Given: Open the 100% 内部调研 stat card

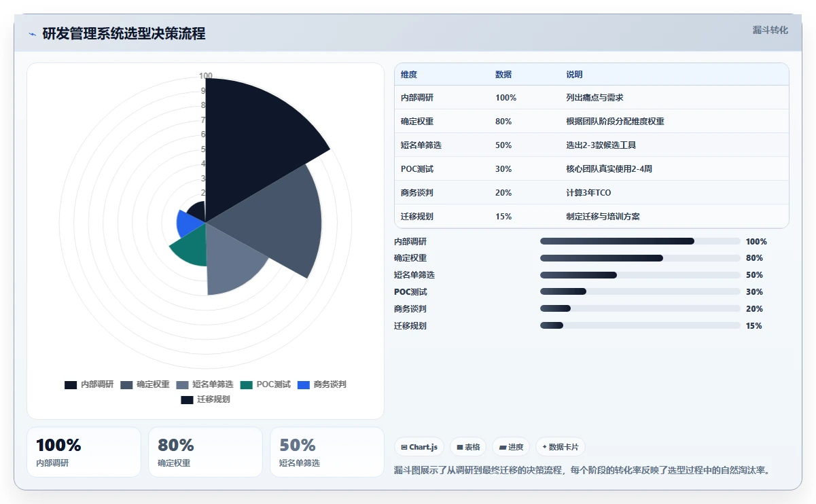Looking at the screenshot, I should (84, 452).
